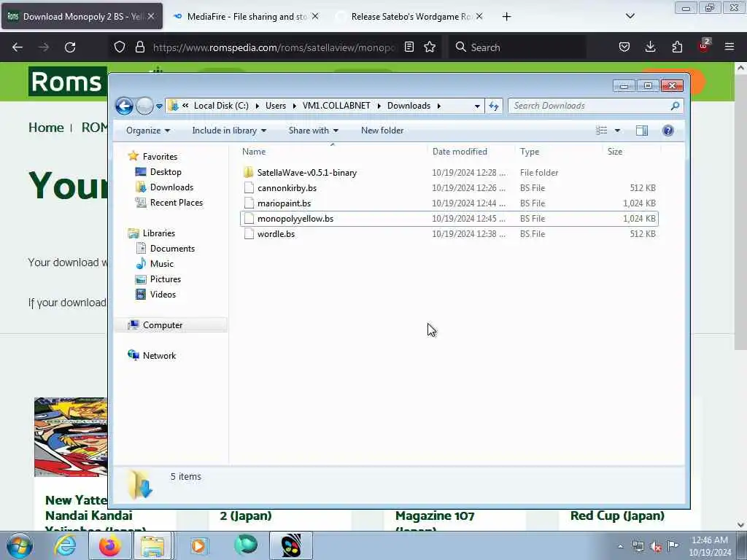Open Music library
Screen dimensions: 747x560
tap(161, 264)
